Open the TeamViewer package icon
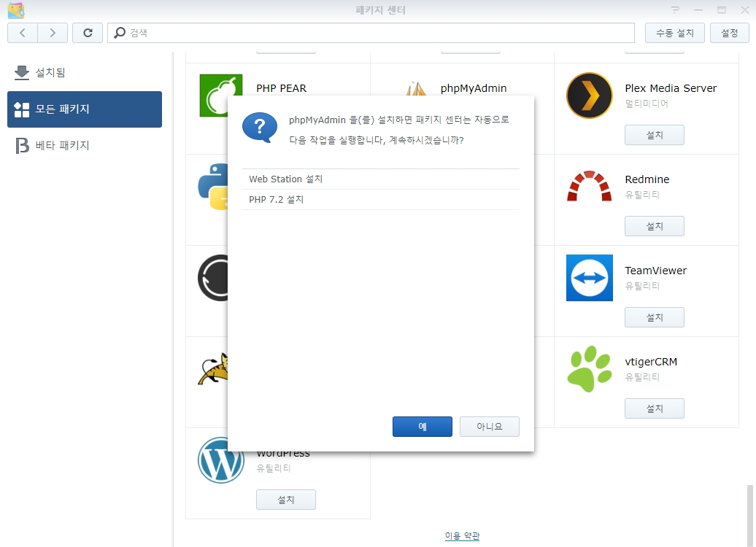Image resolution: width=756 pixels, height=547 pixels. (x=589, y=278)
